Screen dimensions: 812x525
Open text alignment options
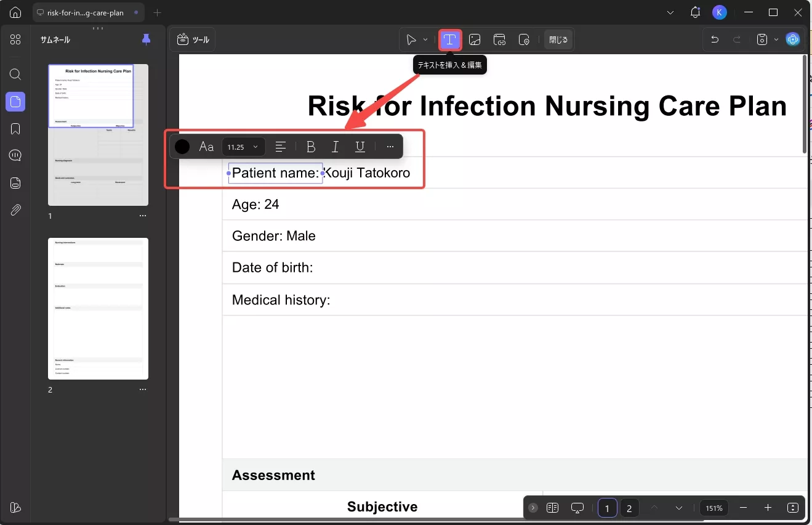pyautogui.click(x=281, y=147)
